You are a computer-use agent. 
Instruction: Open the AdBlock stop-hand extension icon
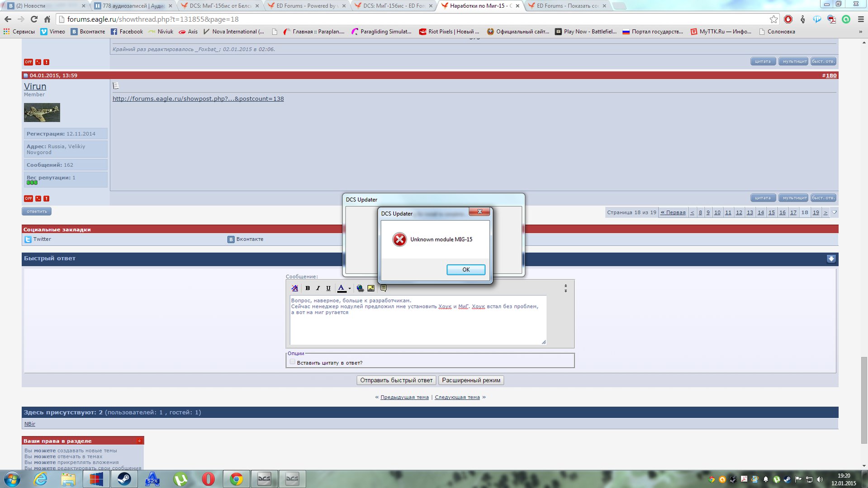tap(788, 19)
